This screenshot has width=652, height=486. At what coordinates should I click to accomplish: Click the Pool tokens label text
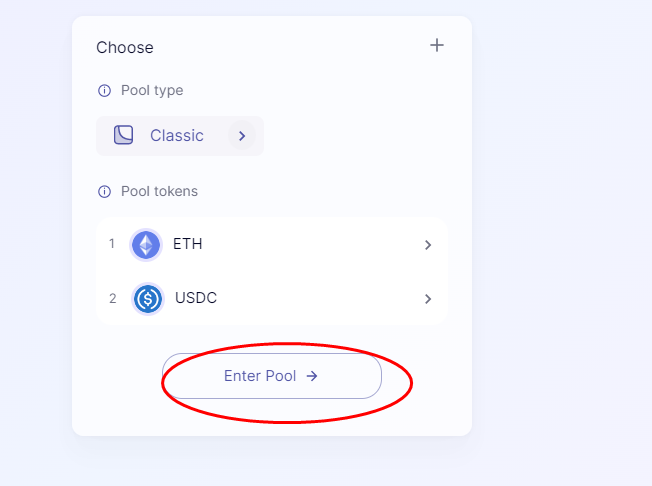click(x=160, y=191)
